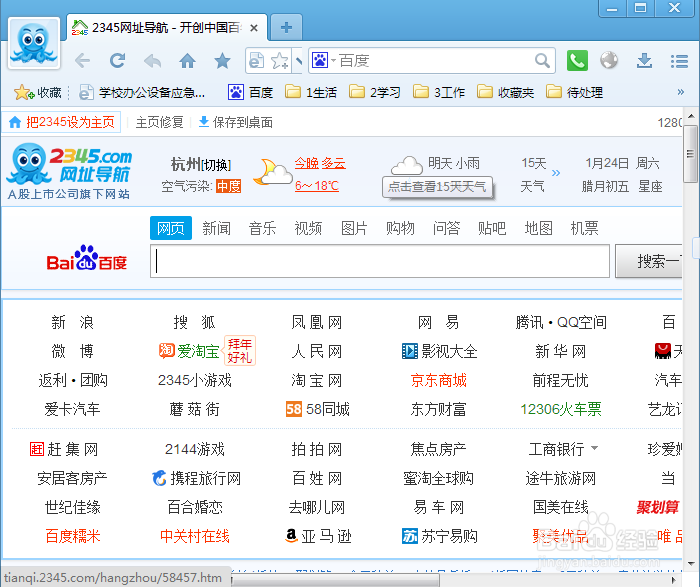The width and height of the screenshot is (700, 587).
Task: Select the 视频 search tab
Action: pos(308,228)
